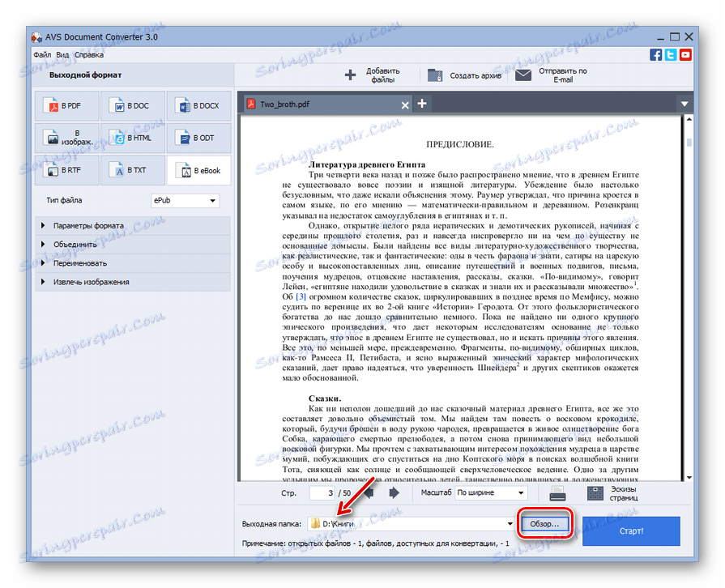This screenshot has width=725, height=588.
Task: Click the document vertical scrollbar thumb
Action: click(x=689, y=142)
